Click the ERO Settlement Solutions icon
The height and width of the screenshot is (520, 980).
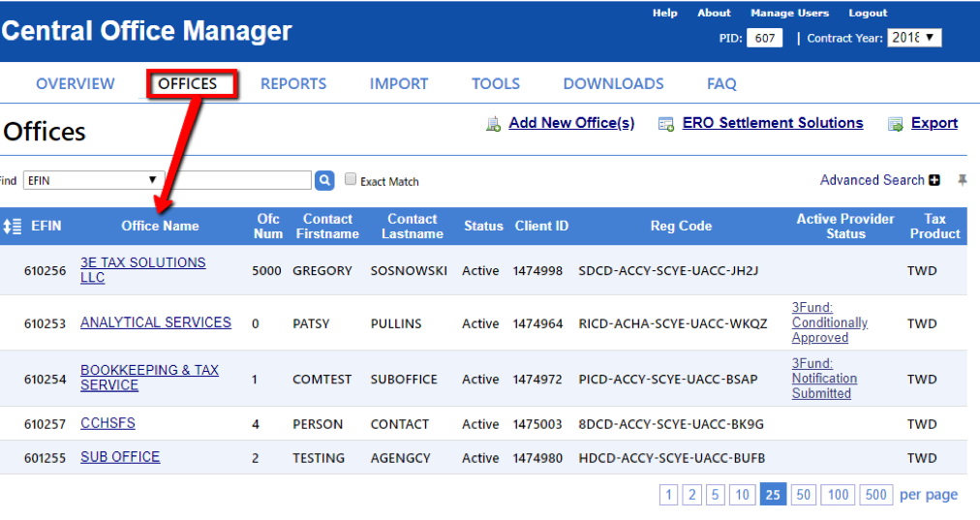[666, 124]
